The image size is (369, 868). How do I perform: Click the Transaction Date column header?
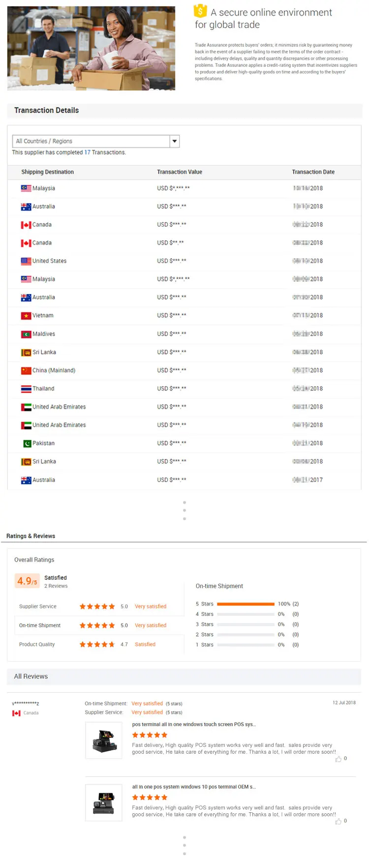[313, 172]
